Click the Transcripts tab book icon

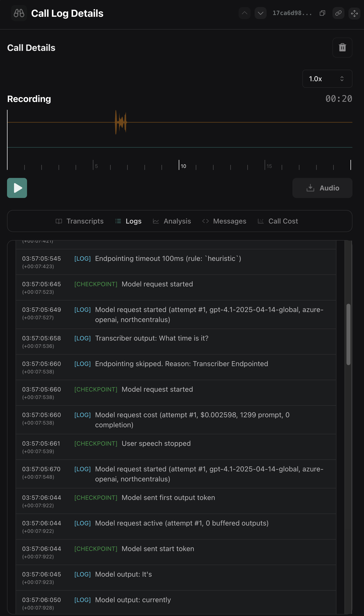coord(59,221)
